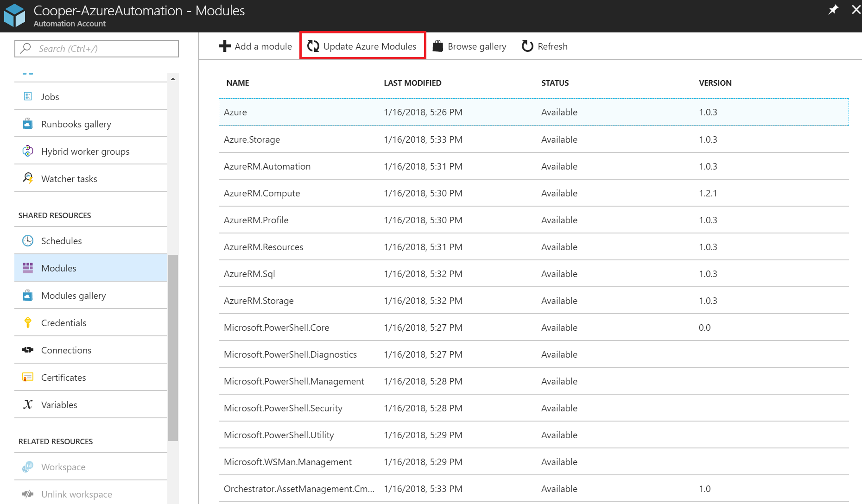Open the AzureRM.Compute module
Viewport: 862px width, 504px height.
click(534, 193)
